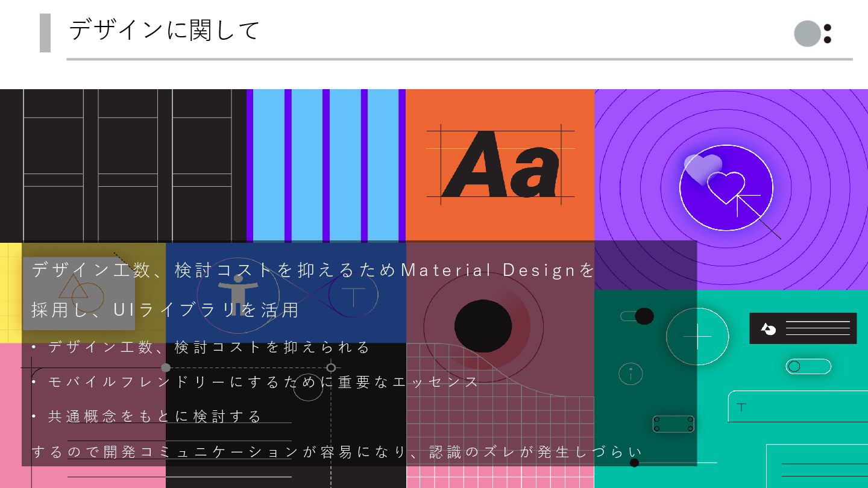Click the blue vertical-striped columns tile
This screenshot has width=868, height=488.
pyautogui.click(x=326, y=165)
